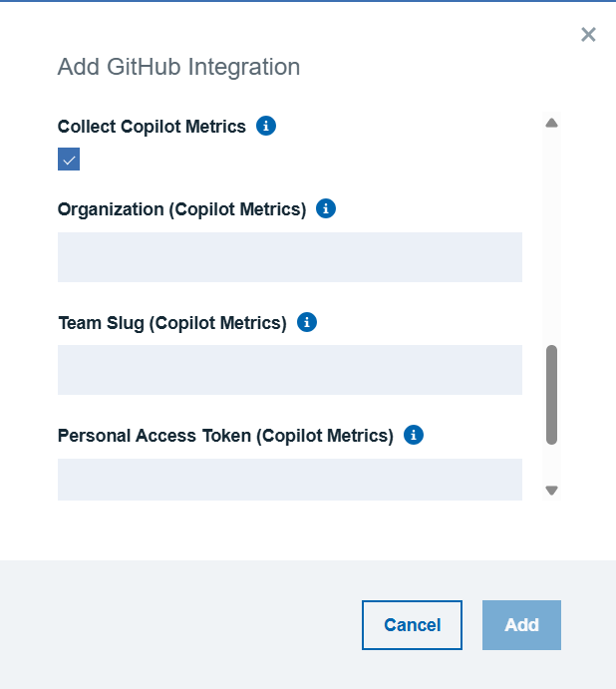Click the Personal Access Token label text
The width and height of the screenshot is (616, 689).
tap(225, 436)
